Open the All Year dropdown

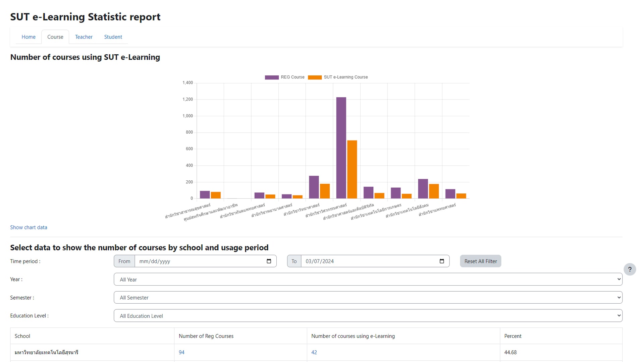(x=368, y=279)
